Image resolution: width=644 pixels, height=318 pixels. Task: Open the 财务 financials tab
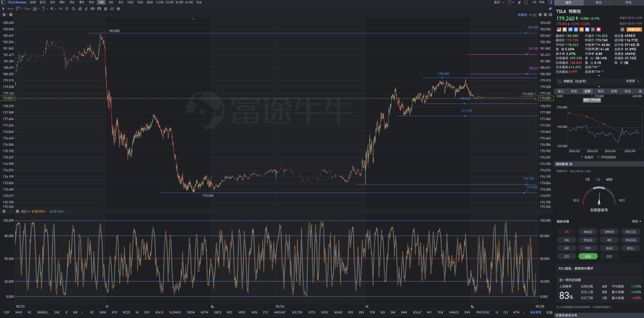coord(614,91)
